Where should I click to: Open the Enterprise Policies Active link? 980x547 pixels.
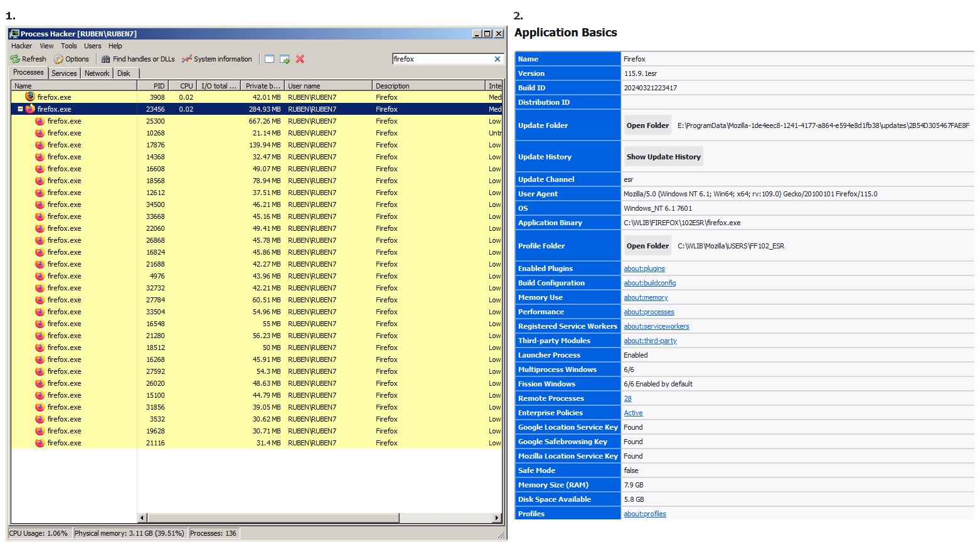point(634,413)
